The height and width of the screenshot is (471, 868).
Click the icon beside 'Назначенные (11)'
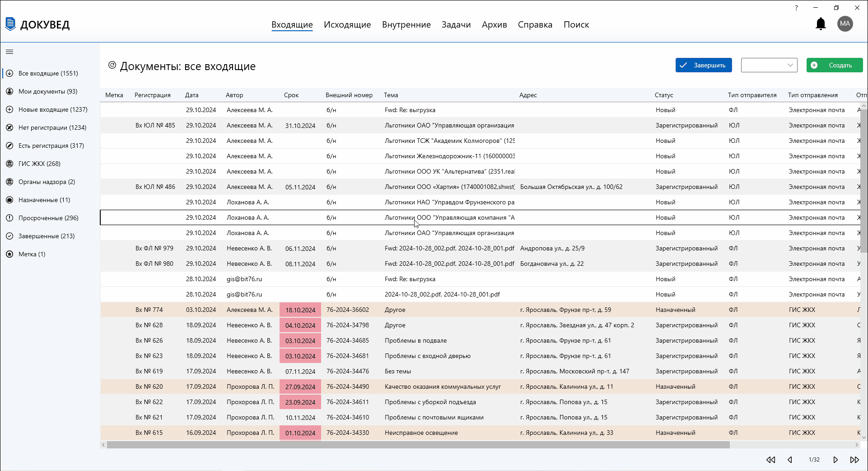coord(9,200)
